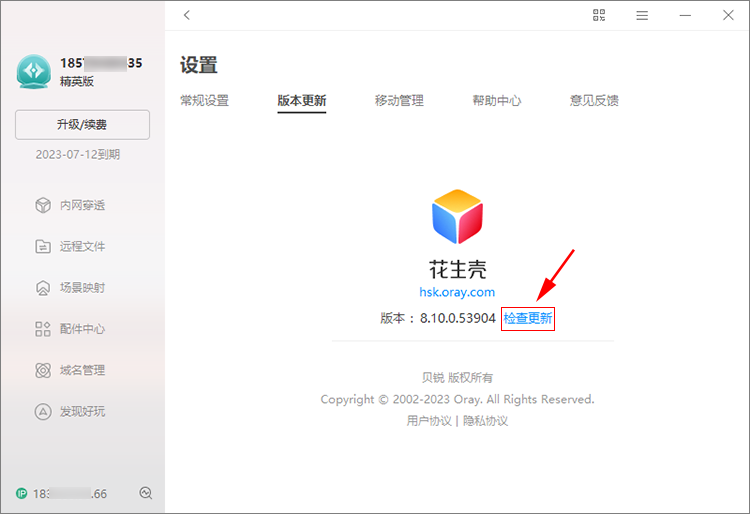750x514 pixels.
Task: Click the 发现好玩 icon
Action: click(x=43, y=411)
